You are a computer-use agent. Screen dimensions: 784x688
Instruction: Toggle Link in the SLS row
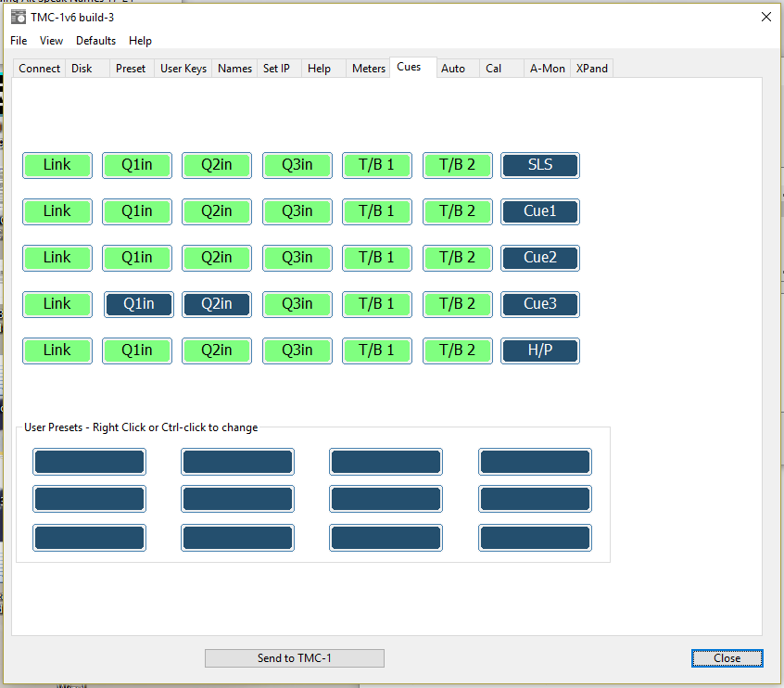coord(57,165)
